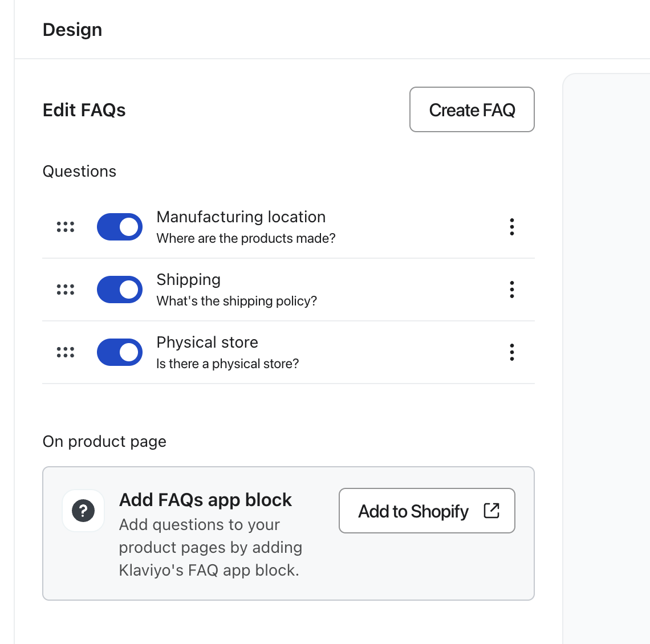Viewport: 650px width, 644px height.
Task: Select the Manufacturing location question title
Action: (x=241, y=217)
